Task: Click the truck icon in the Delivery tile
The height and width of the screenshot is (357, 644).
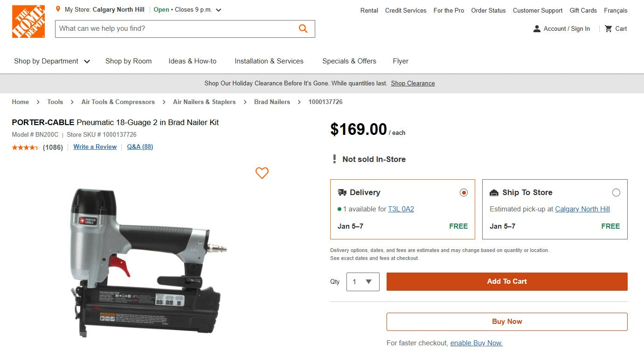Action: 342,192
